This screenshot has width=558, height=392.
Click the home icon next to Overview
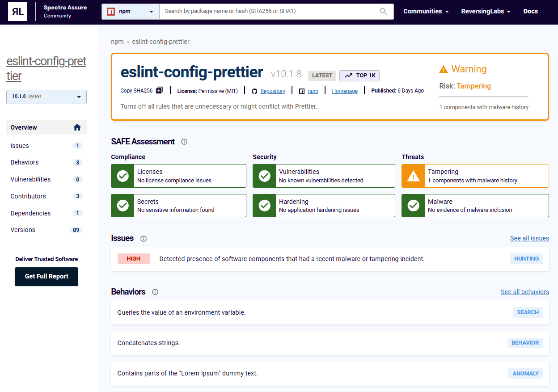77,127
